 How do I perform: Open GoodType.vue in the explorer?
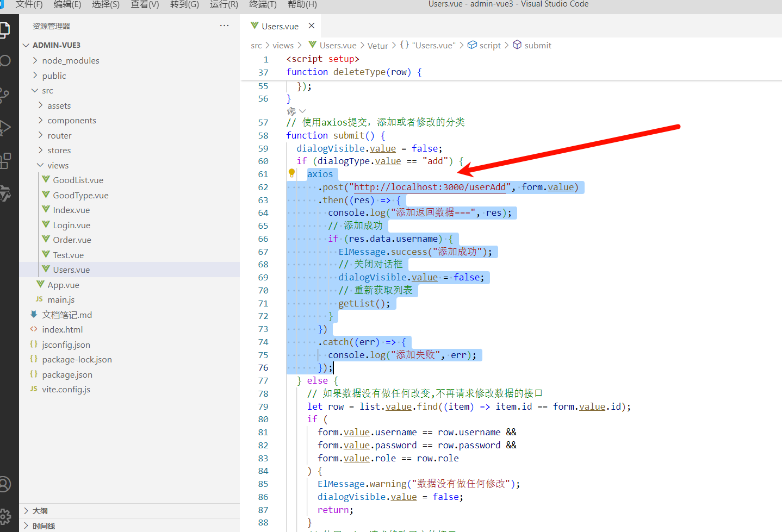(80, 195)
